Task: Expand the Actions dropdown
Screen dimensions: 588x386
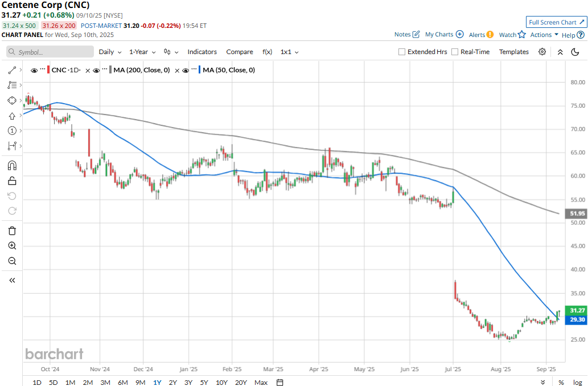Action: (x=544, y=35)
